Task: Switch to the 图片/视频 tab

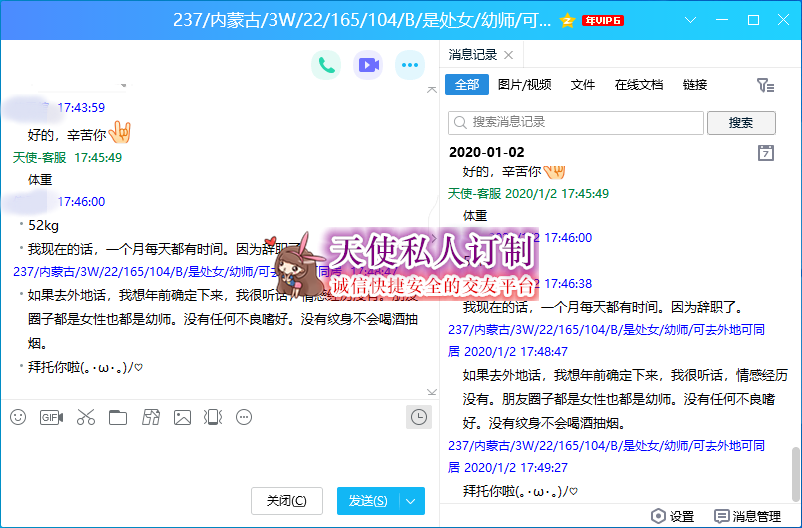Action: [524, 85]
